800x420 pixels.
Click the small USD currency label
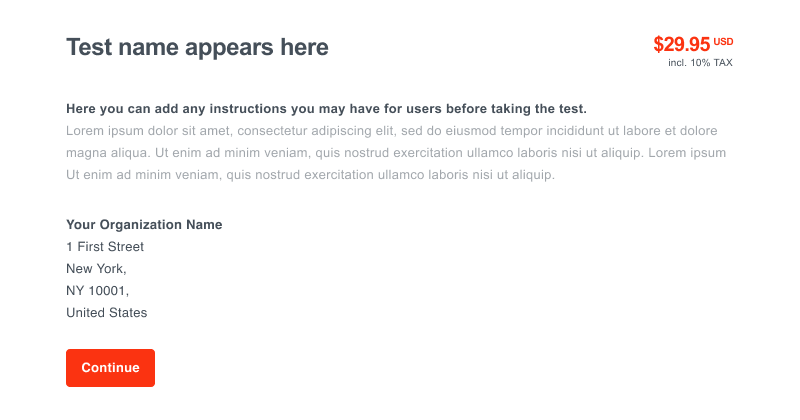coord(724,41)
